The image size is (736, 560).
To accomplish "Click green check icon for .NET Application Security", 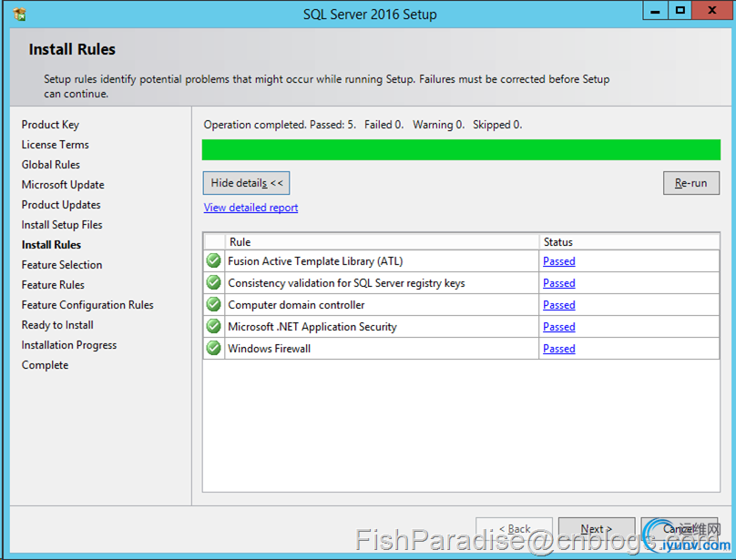I will [213, 326].
